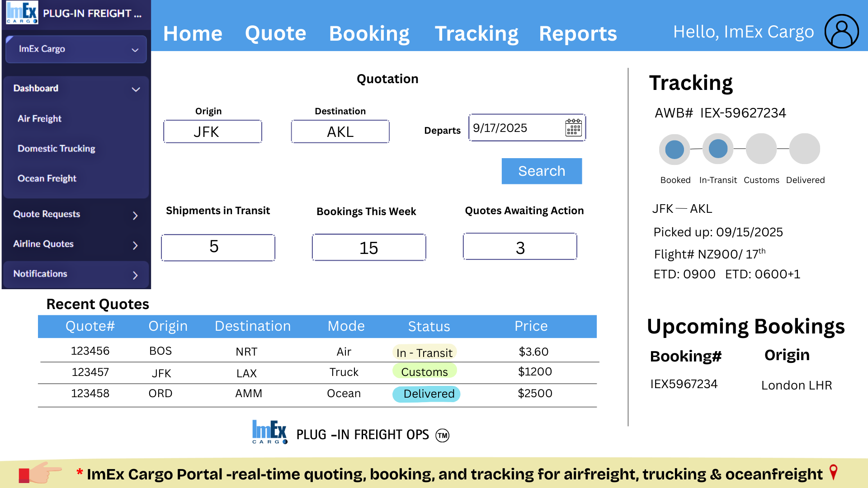Select the Booked tracking stage circle
This screenshot has width=868, height=488.
[x=674, y=150]
